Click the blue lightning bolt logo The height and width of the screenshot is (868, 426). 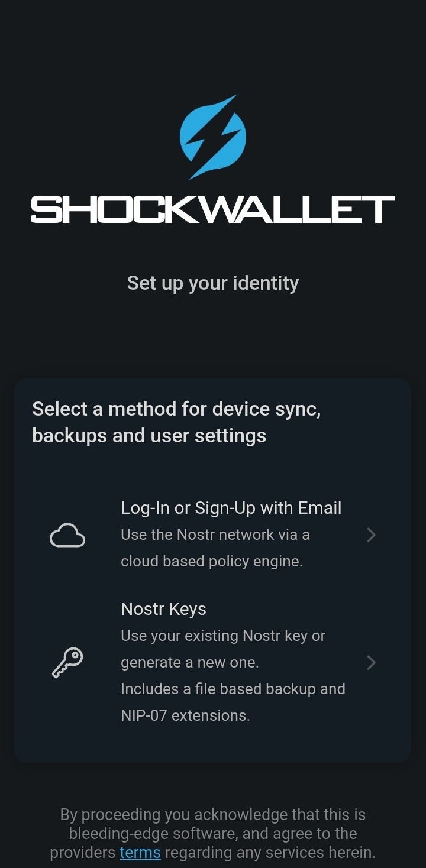(213, 137)
